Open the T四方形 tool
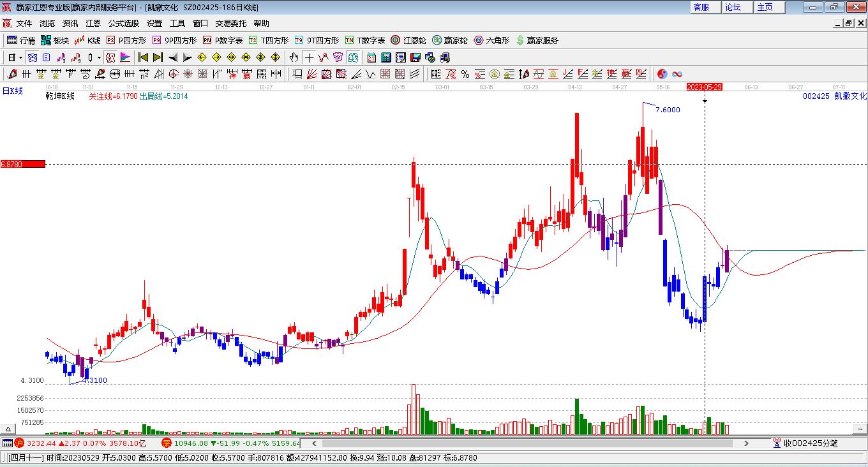Viewport: 868px width, 467px height. [269, 40]
